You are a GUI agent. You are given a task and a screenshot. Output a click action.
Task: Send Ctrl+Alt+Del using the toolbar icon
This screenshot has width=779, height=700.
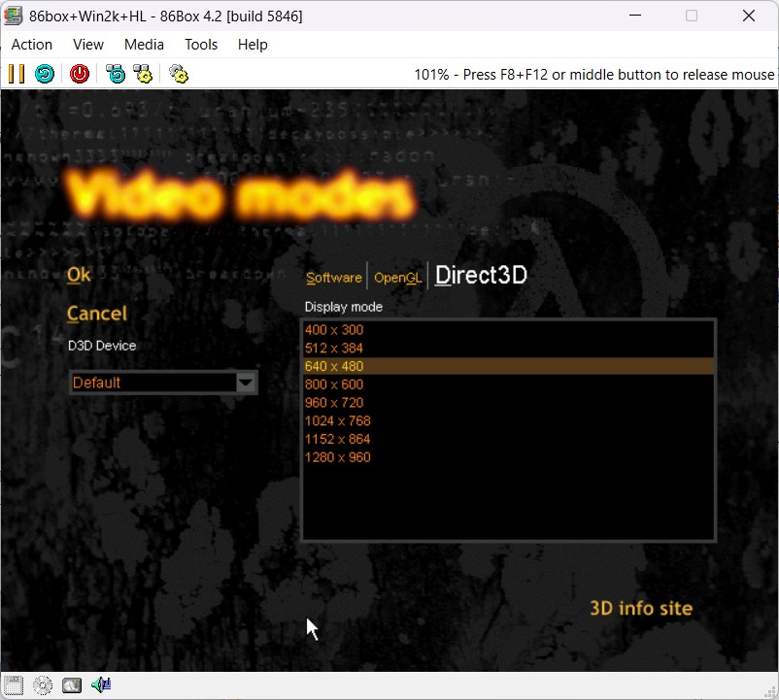[x=116, y=74]
